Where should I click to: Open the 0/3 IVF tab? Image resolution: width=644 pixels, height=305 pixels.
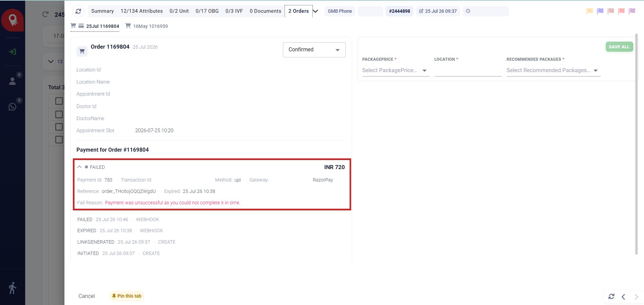pyautogui.click(x=234, y=11)
